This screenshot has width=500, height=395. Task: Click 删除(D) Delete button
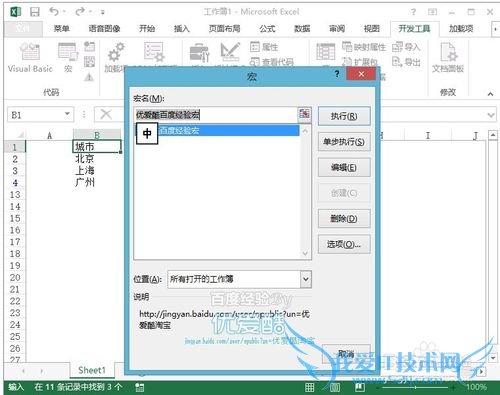pos(344,219)
